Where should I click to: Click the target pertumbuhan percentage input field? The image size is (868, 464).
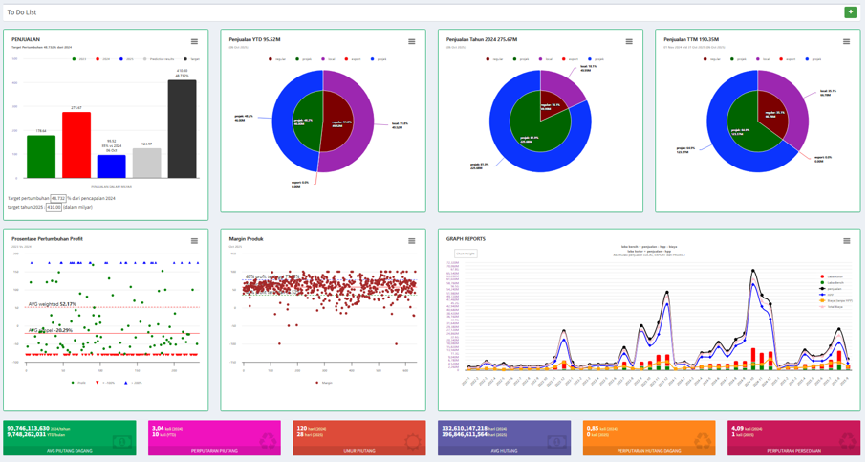pos(56,199)
